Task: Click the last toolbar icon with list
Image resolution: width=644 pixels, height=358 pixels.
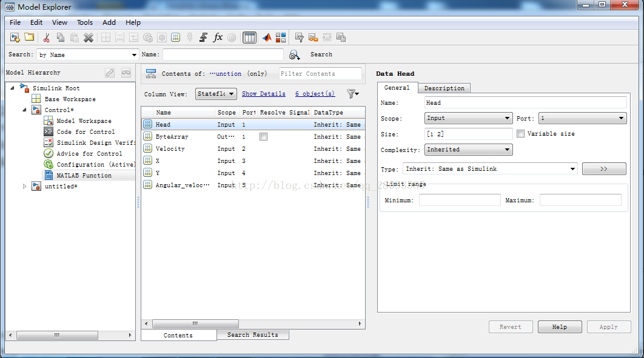Action: pos(341,38)
